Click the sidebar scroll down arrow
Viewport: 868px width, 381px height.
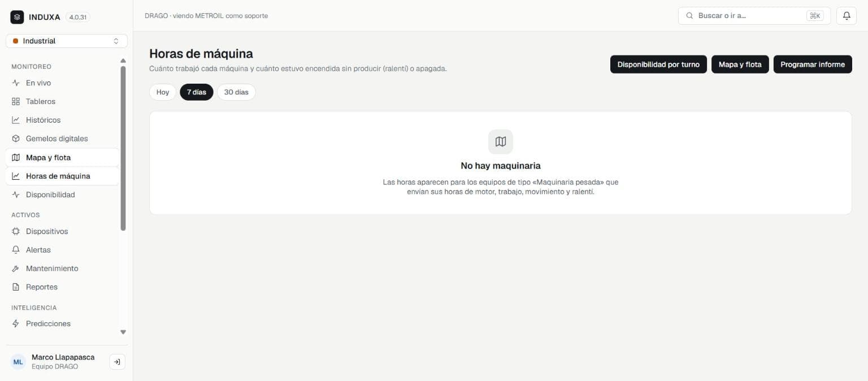(123, 332)
